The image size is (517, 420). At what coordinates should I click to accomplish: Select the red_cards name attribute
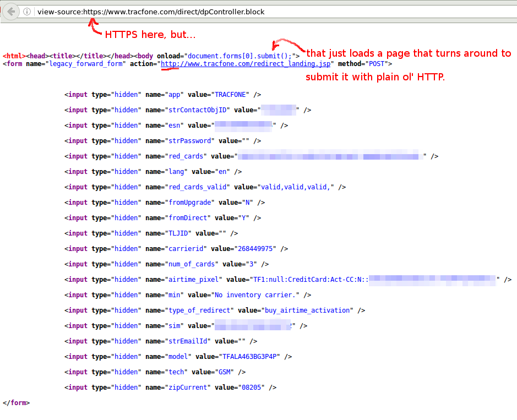[186, 156]
